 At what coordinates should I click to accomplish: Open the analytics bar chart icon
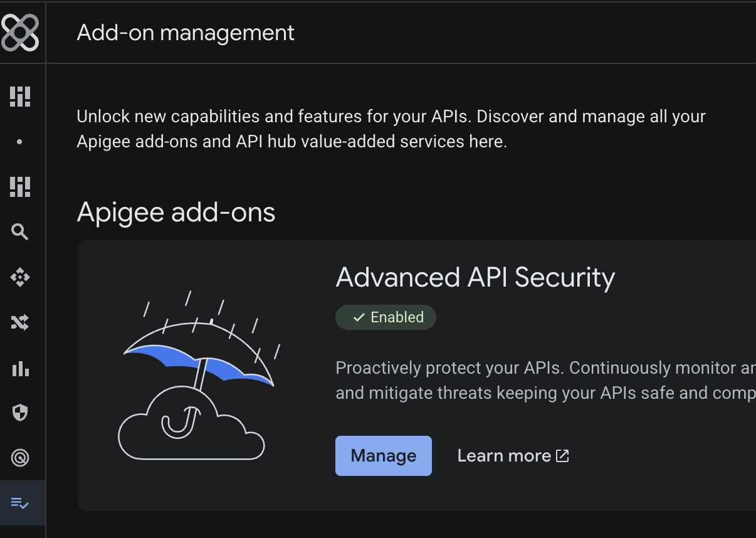click(x=19, y=369)
